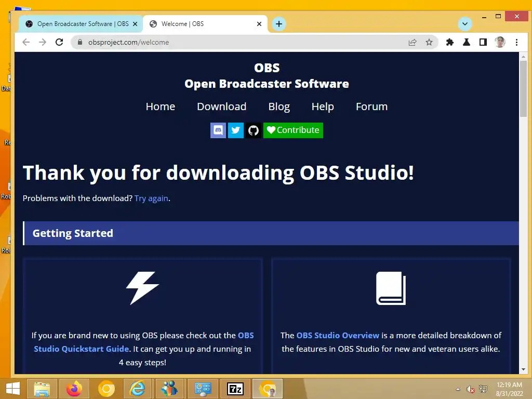532x399 pixels.
Task: Click the green Contribute button
Action: click(293, 130)
